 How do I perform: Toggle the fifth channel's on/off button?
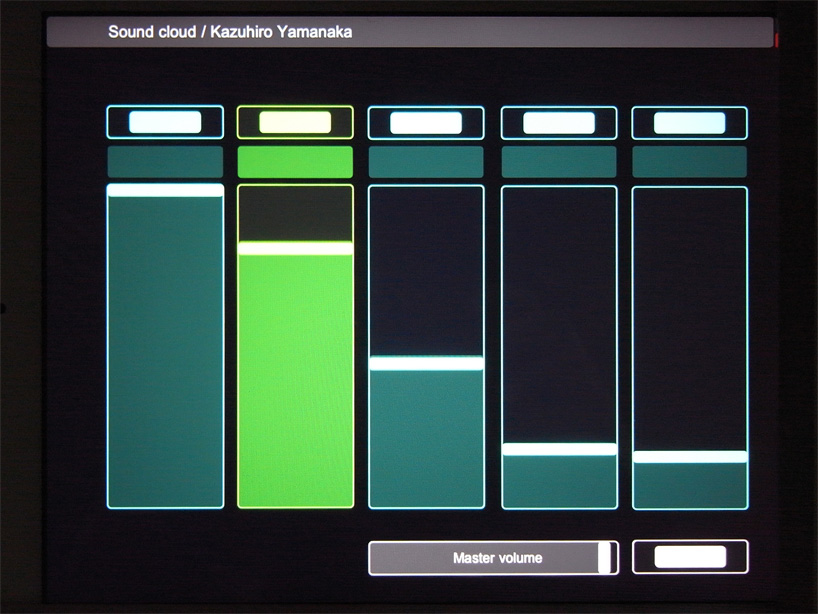click(x=690, y=121)
